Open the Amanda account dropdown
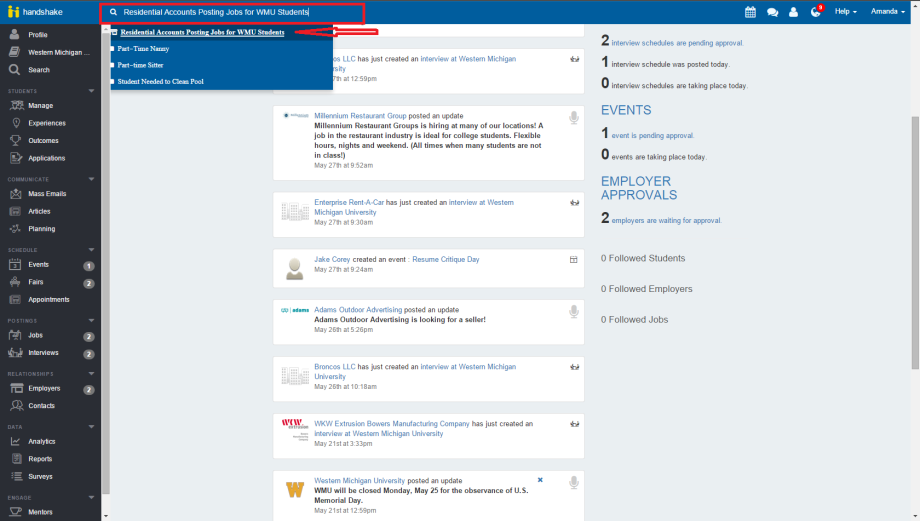 [888, 12]
